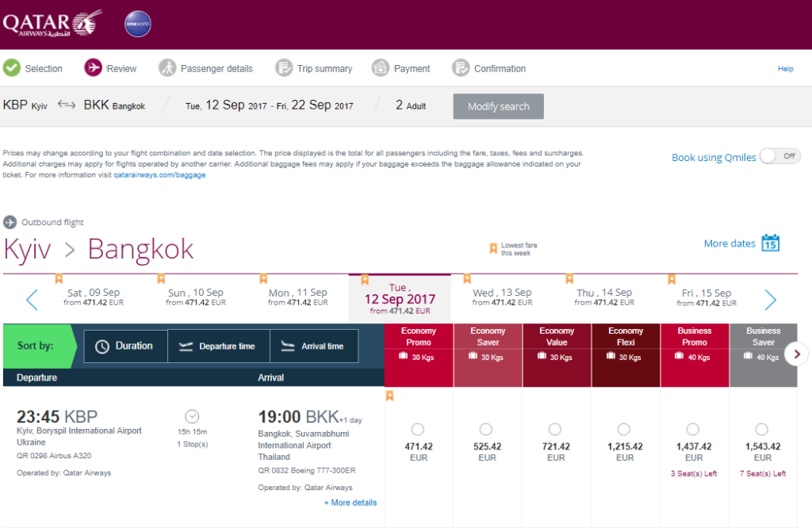
Task: Select the 471.42 EUR Economy Promo fare
Action: pyautogui.click(x=418, y=429)
